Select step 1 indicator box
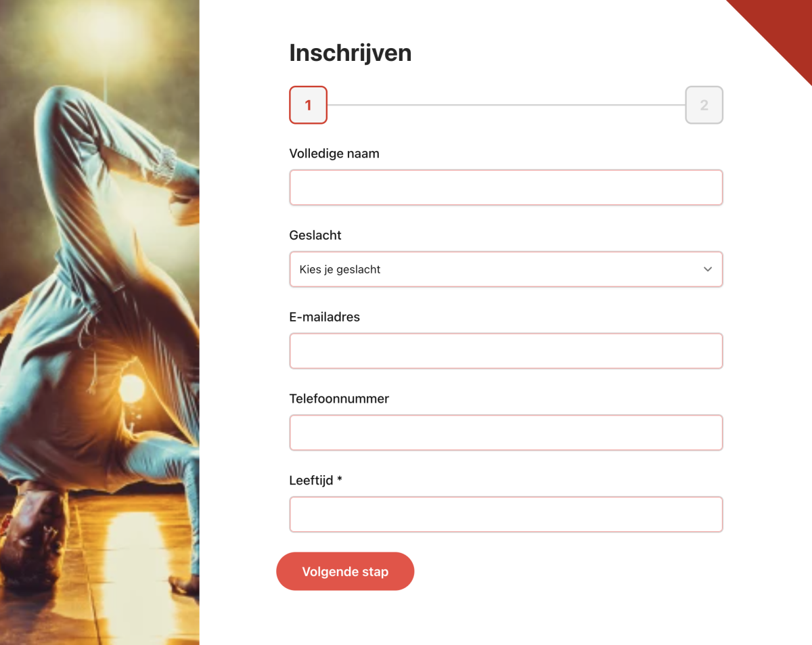 308,105
